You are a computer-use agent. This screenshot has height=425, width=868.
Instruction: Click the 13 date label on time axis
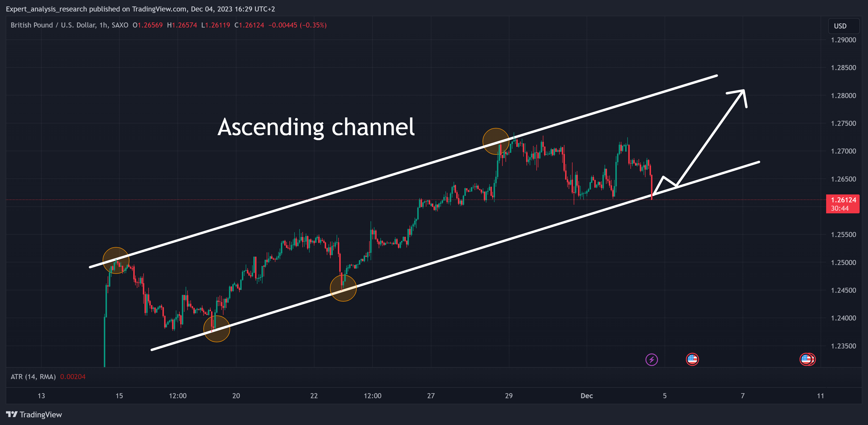click(41, 396)
